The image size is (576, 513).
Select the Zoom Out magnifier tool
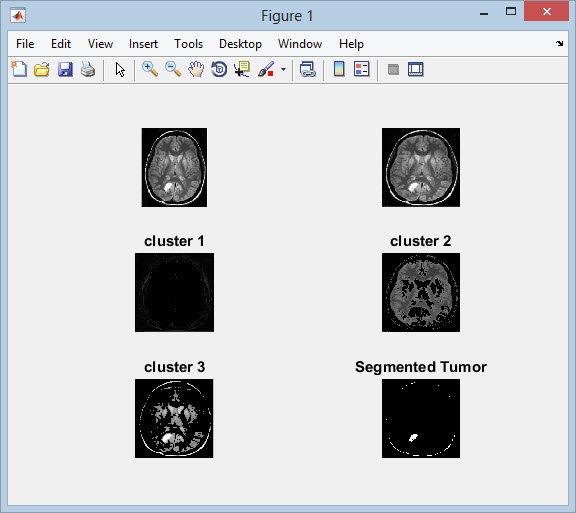coord(173,69)
